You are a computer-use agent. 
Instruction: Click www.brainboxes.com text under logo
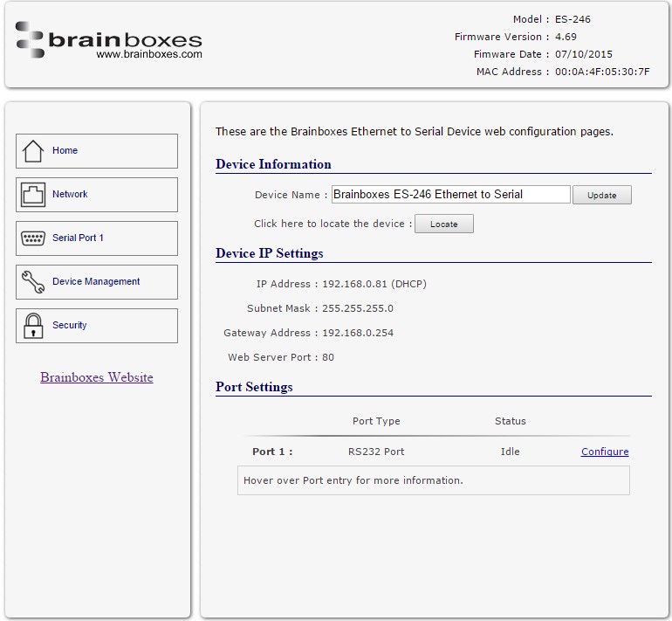pyautogui.click(x=149, y=54)
